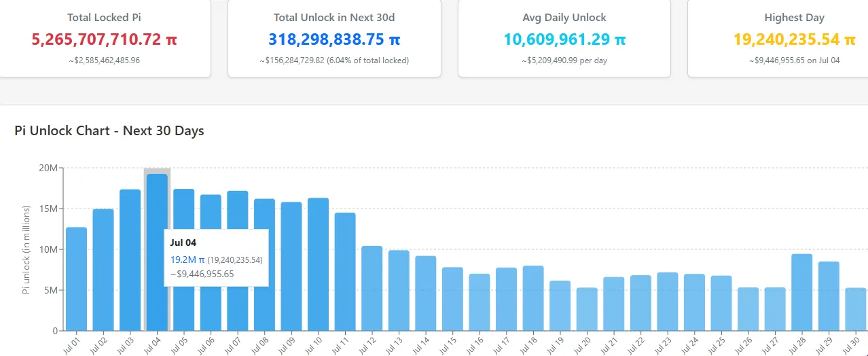
Task: Click the Jul 03 bar
Action: click(130, 260)
